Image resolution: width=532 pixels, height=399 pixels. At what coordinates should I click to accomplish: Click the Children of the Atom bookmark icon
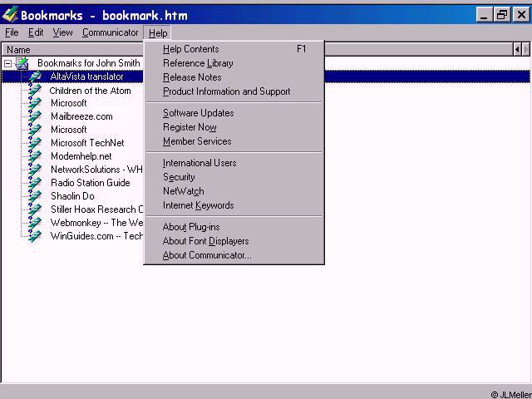click(x=35, y=91)
